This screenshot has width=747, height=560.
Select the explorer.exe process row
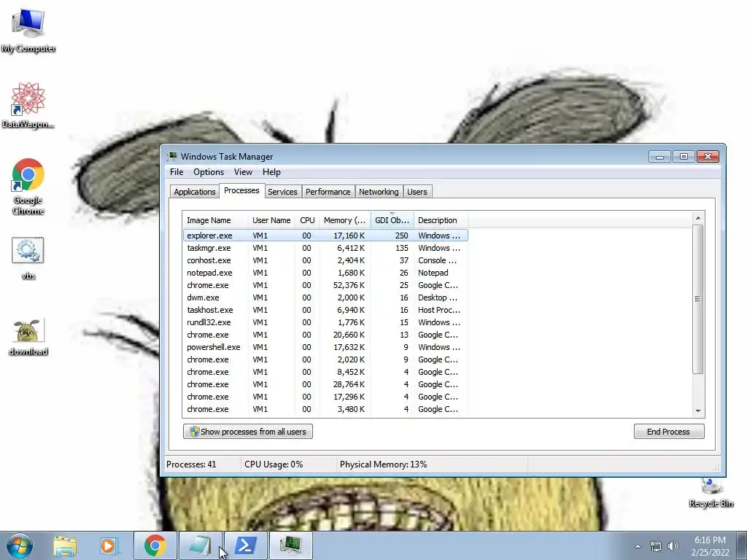click(325, 236)
